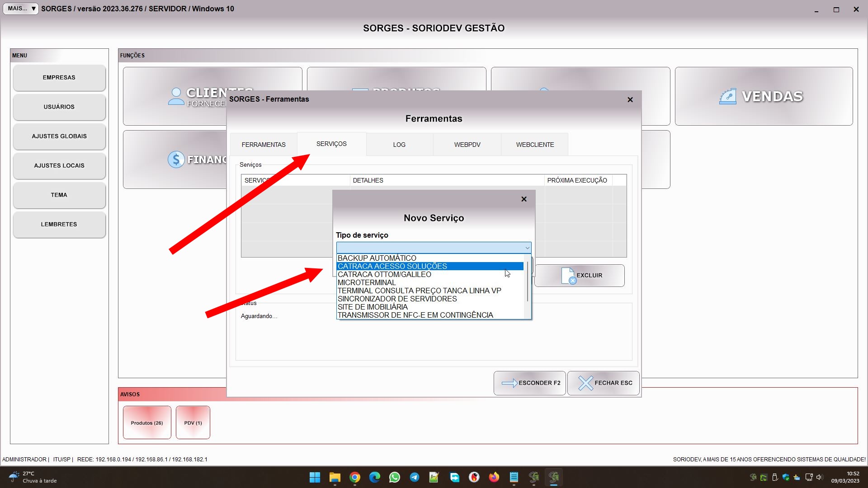The height and width of the screenshot is (488, 868).
Task: Open Firefox from the taskbar
Action: point(494,477)
